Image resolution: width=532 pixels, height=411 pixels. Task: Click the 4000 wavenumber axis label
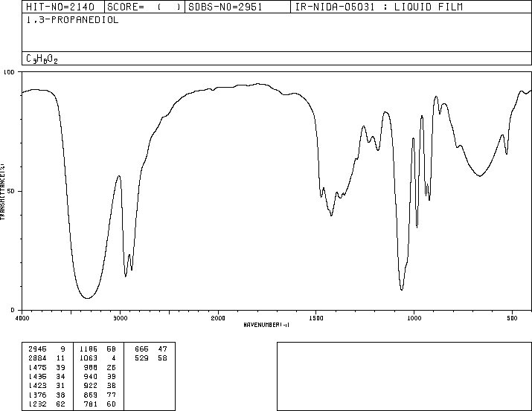pos(22,318)
